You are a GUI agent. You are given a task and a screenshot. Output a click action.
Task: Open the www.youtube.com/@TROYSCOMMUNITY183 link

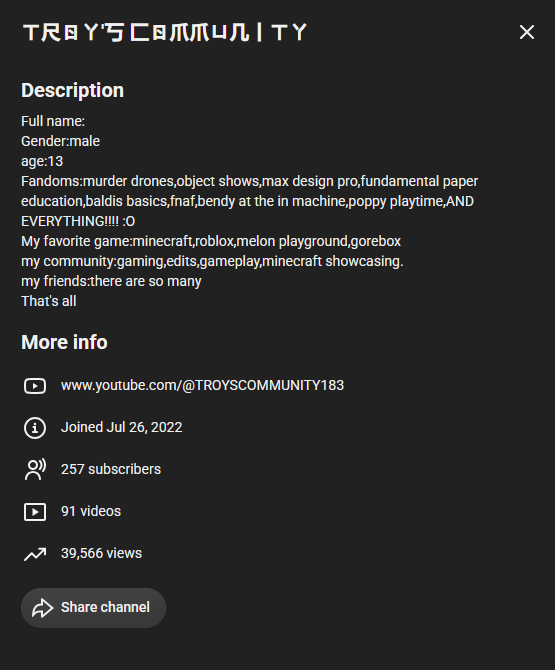(202, 385)
